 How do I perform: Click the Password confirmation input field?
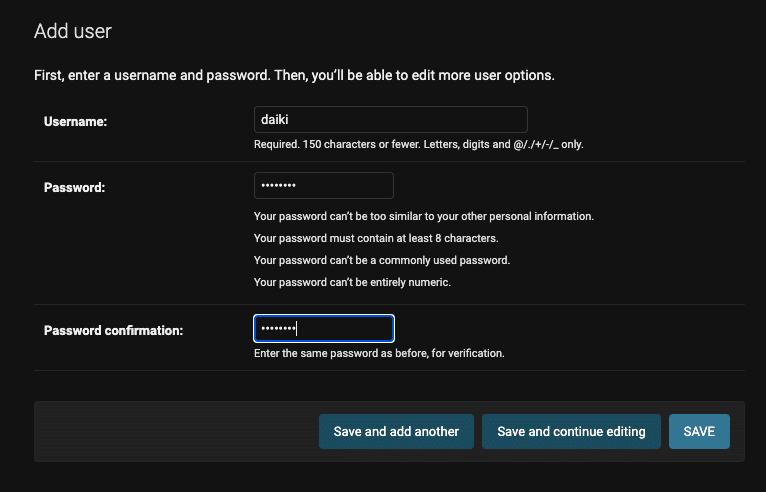point(324,328)
